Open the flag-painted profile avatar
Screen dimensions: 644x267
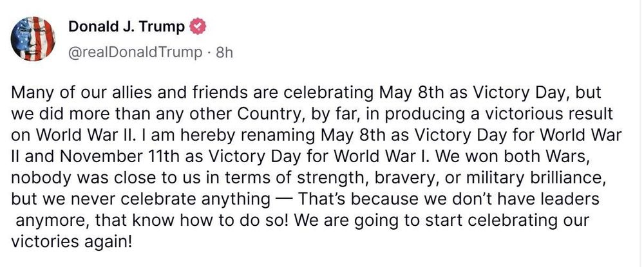coord(33,39)
